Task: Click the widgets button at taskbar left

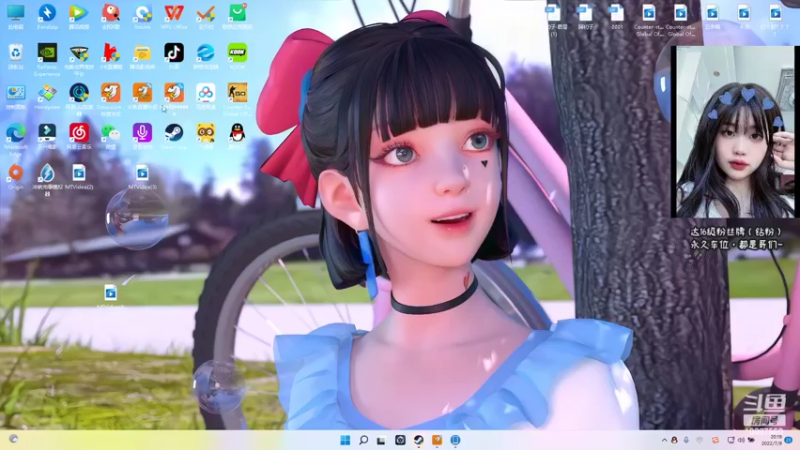Action: tap(13, 439)
